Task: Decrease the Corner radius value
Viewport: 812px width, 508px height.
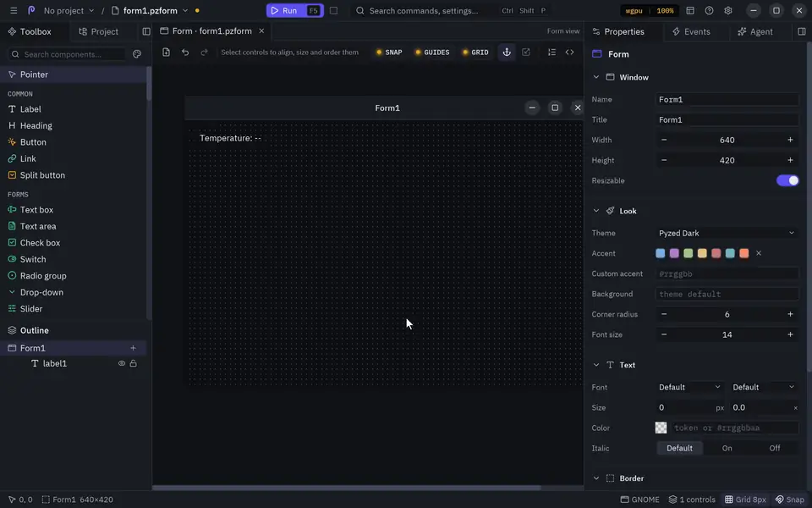Action: [x=664, y=314]
